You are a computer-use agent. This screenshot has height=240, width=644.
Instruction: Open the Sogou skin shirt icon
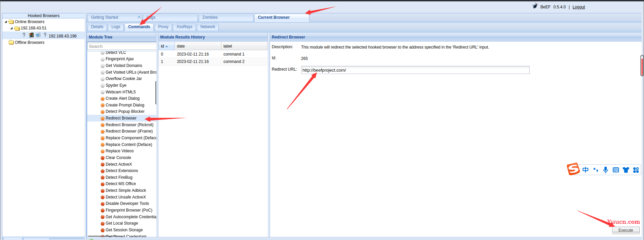(626, 170)
